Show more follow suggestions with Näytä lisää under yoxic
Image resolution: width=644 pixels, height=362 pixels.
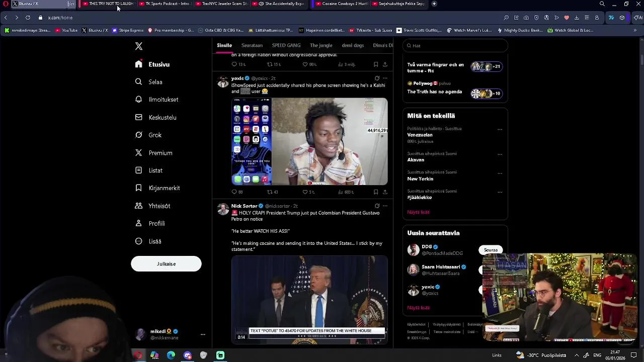(418, 308)
